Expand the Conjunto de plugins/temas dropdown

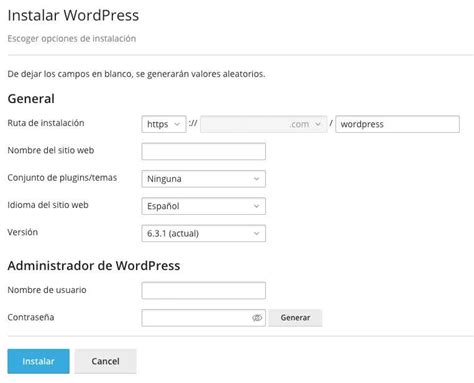click(x=203, y=179)
